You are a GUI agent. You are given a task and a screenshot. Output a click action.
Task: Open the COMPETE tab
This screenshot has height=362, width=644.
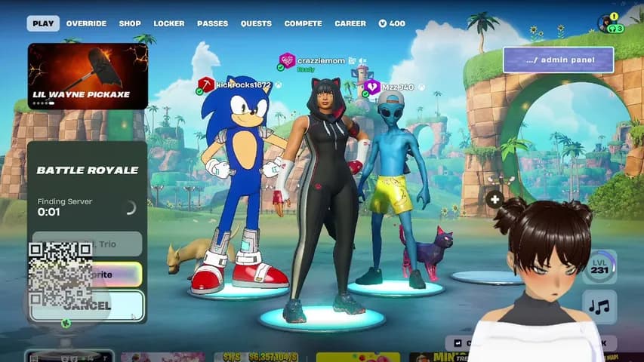point(303,23)
